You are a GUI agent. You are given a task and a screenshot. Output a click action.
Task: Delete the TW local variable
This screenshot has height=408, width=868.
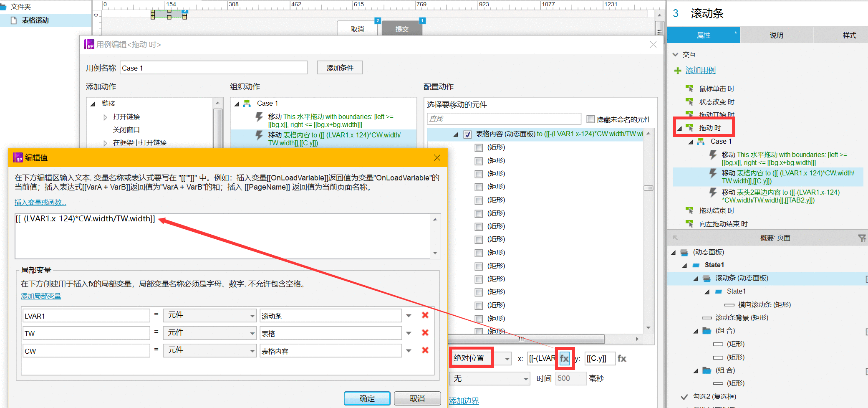425,333
